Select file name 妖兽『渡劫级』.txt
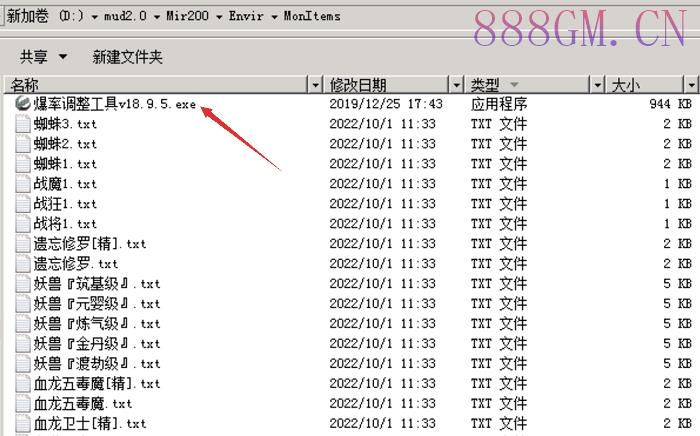Image resolution: width=700 pixels, height=436 pixels. point(97,364)
